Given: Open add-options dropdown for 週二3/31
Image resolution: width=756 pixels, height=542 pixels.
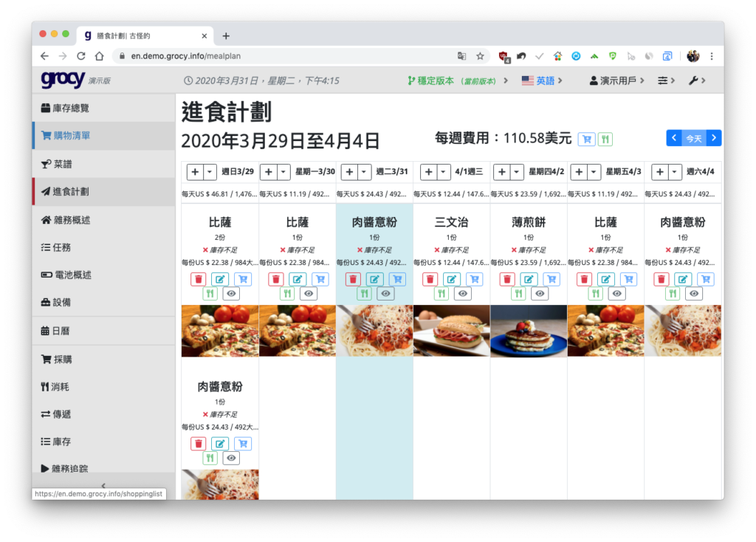Looking at the screenshot, I should point(364,171).
